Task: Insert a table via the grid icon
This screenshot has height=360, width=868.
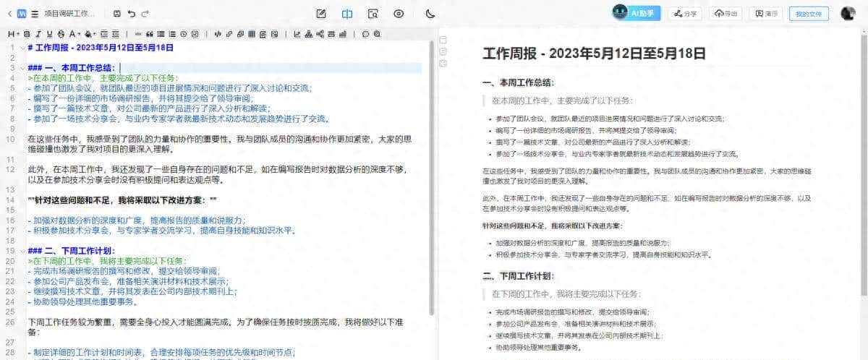Action: point(251,34)
